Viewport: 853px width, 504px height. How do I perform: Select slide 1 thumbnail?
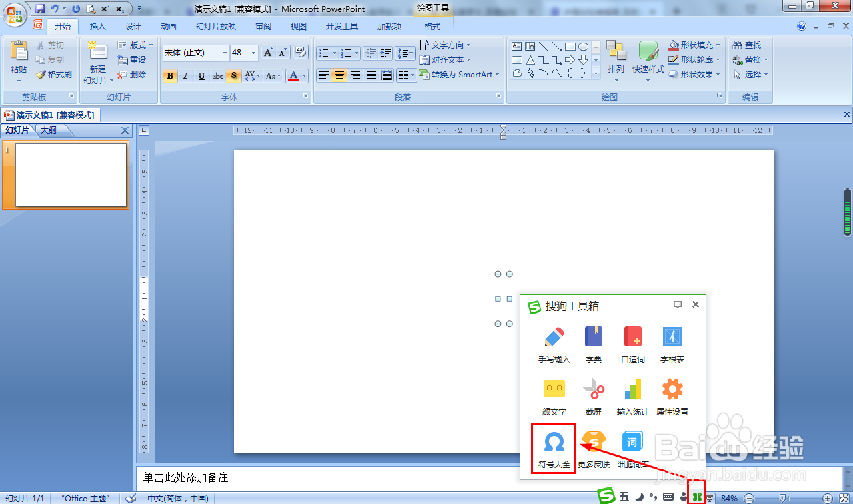tap(71, 175)
